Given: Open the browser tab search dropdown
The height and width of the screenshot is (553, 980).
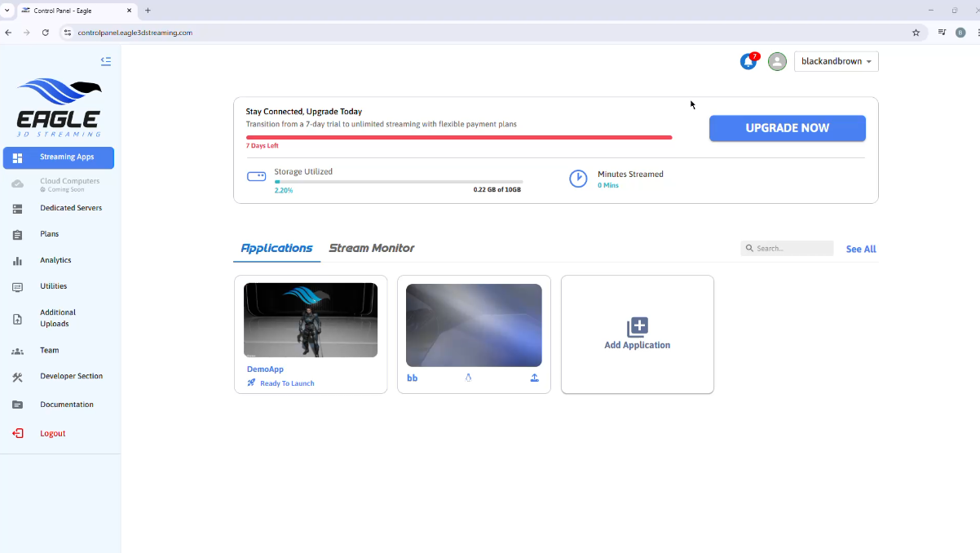Looking at the screenshot, I should coord(7,11).
